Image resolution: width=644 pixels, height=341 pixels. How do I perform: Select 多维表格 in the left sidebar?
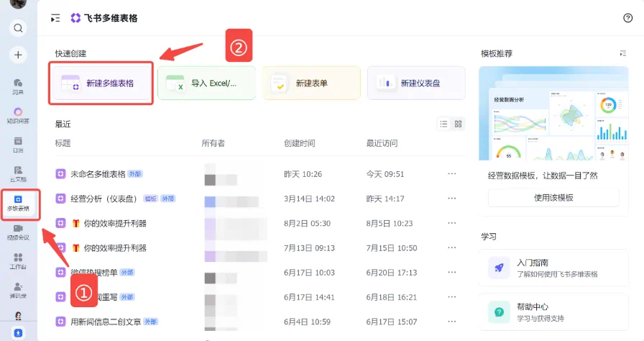(18, 204)
